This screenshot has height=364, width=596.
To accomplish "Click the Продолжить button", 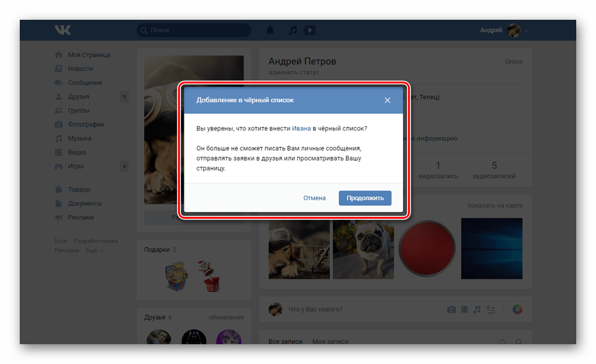I will pos(365,198).
